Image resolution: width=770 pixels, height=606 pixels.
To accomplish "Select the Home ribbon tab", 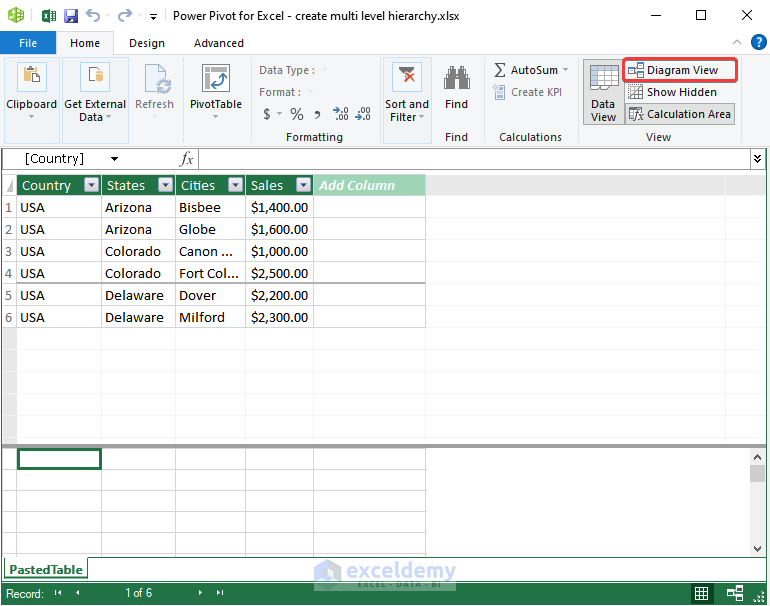I will [x=85, y=43].
